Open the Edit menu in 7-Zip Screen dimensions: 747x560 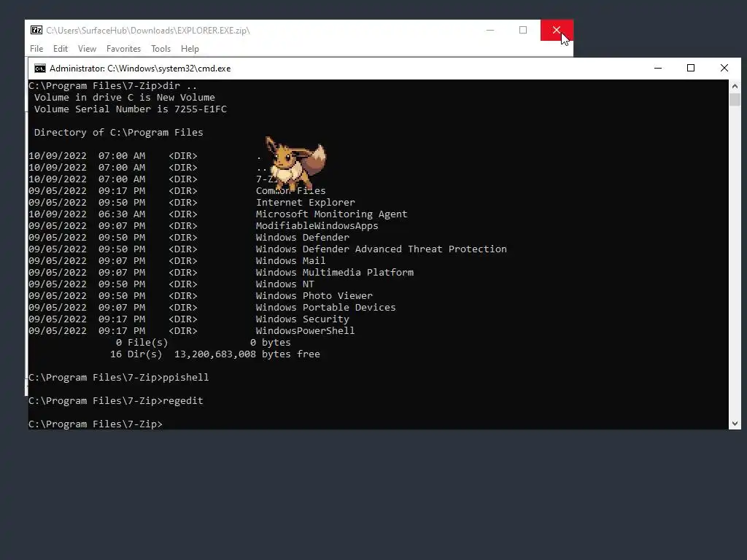click(x=60, y=49)
